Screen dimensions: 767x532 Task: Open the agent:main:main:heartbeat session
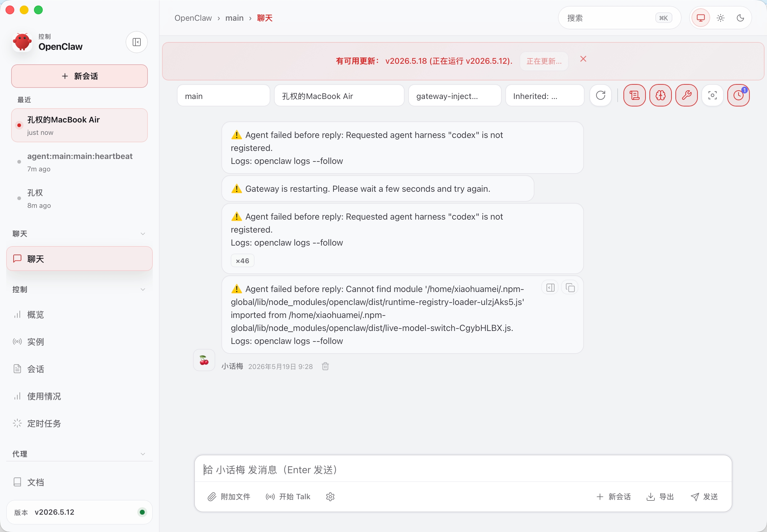coord(79,162)
